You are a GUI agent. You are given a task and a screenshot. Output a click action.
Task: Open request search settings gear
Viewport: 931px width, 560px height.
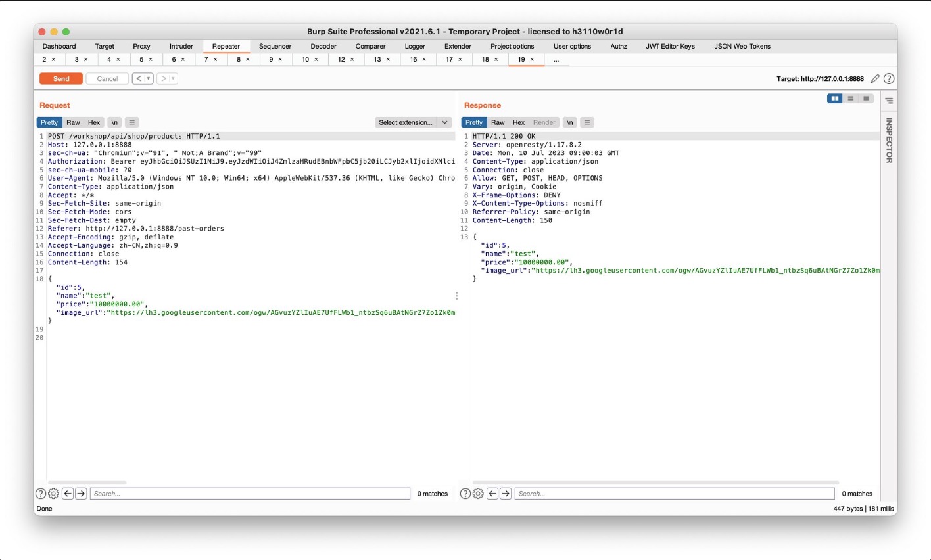tap(53, 494)
